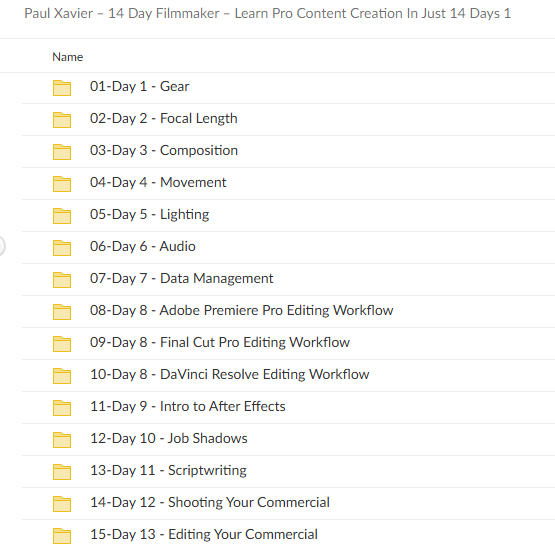Select the folder icon beside 03-Day 3 - Composition
This screenshot has width=555, height=547.
tap(62, 152)
